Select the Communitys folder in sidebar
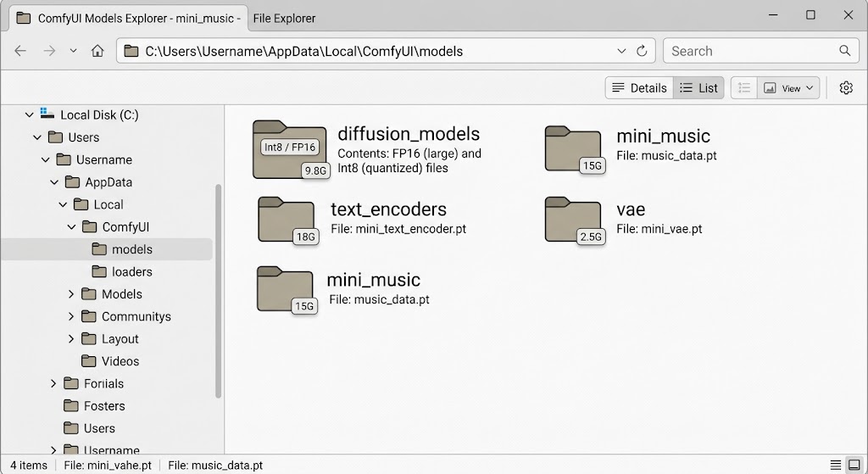 click(x=136, y=317)
